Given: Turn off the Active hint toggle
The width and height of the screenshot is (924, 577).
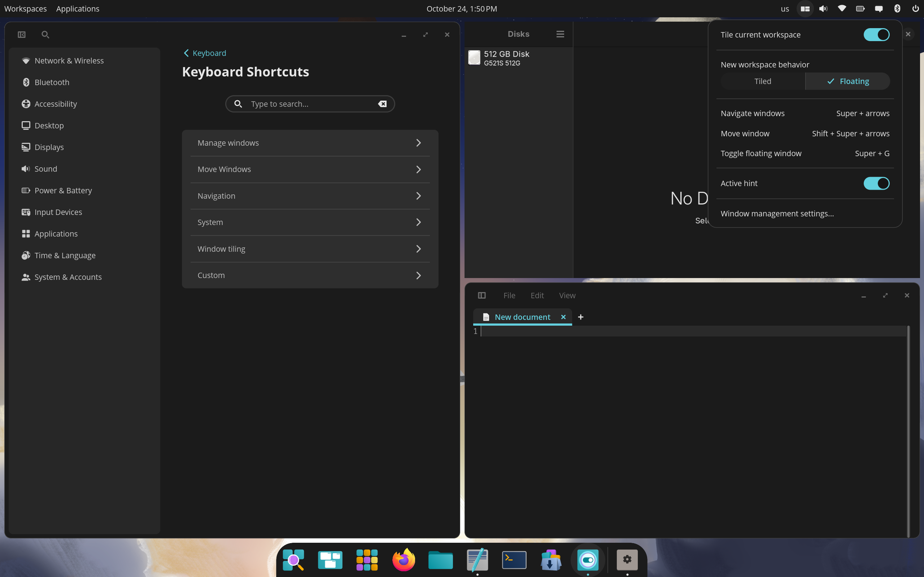Looking at the screenshot, I should [x=876, y=183].
